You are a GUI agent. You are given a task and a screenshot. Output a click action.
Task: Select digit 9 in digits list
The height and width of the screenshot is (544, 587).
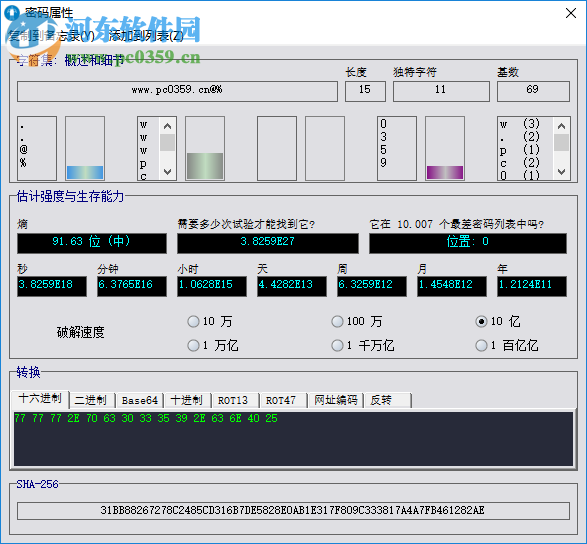point(383,162)
